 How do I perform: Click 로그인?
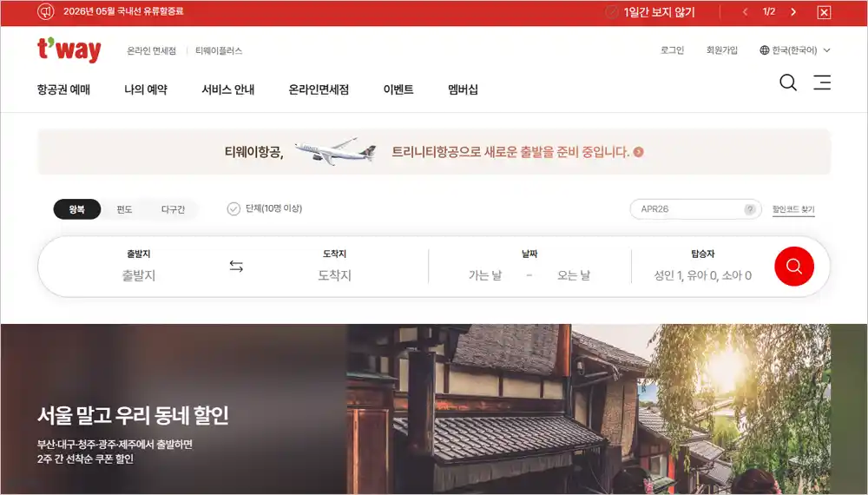[672, 50]
